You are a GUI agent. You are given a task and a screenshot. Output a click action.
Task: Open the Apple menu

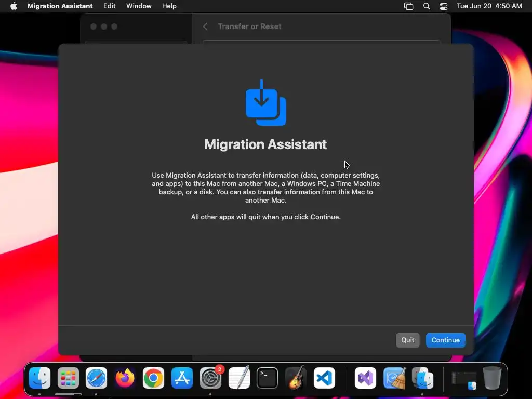coord(14,6)
